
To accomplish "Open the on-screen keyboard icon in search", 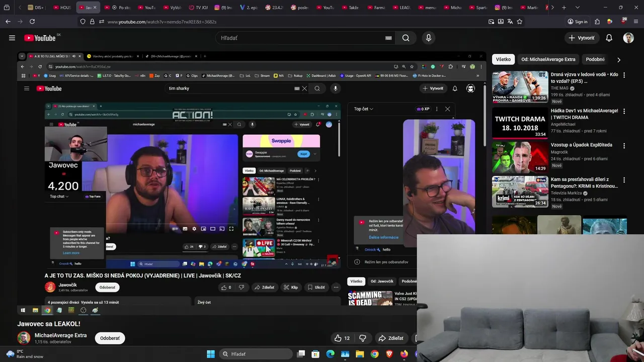I will tap(388, 38).
